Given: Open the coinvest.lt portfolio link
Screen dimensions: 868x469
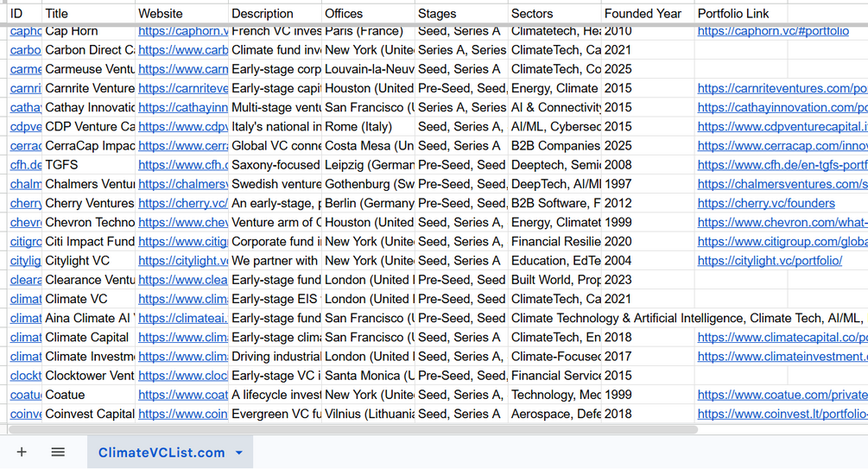Looking at the screenshot, I should pyautogui.click(x=782, y=414).
